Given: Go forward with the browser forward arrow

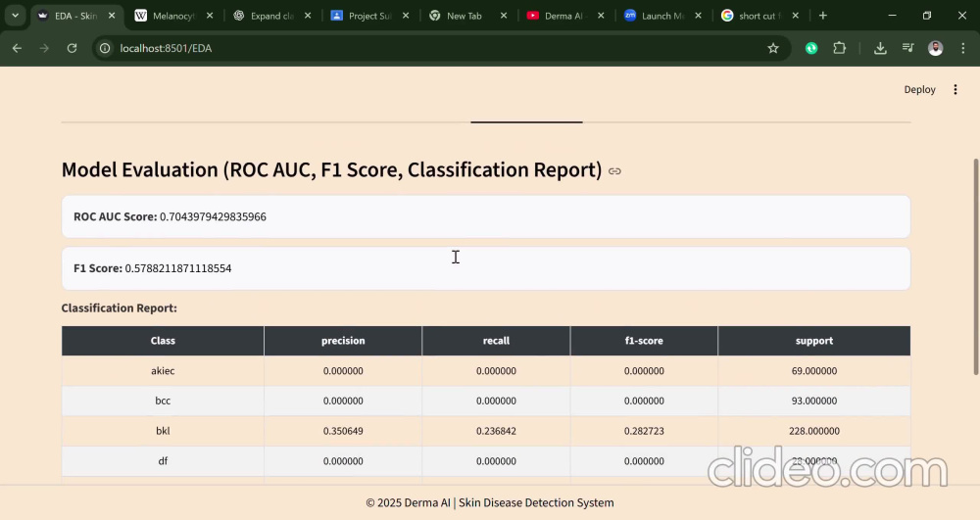Looking at the screenshot, I should [44, 48].
